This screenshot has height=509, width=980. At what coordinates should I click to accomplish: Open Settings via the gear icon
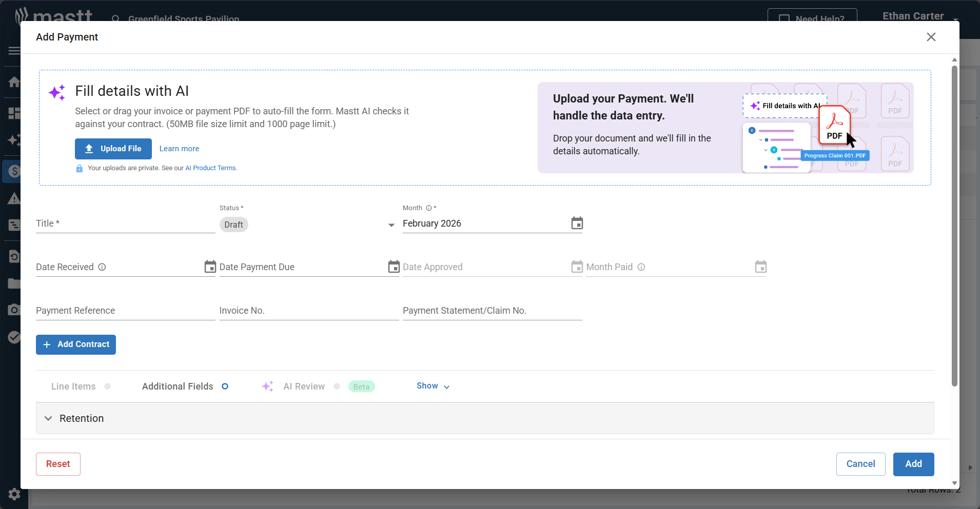pos(14,494)
